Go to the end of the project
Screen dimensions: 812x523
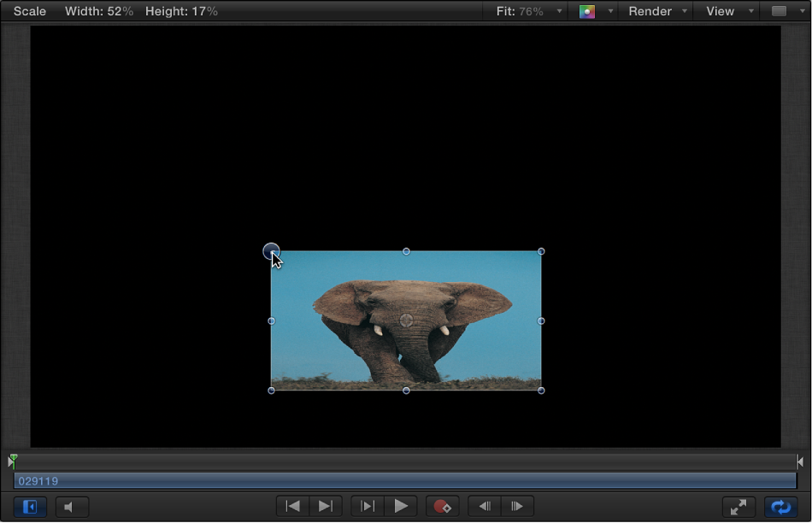pyautogui.click(x=324, y=506)
